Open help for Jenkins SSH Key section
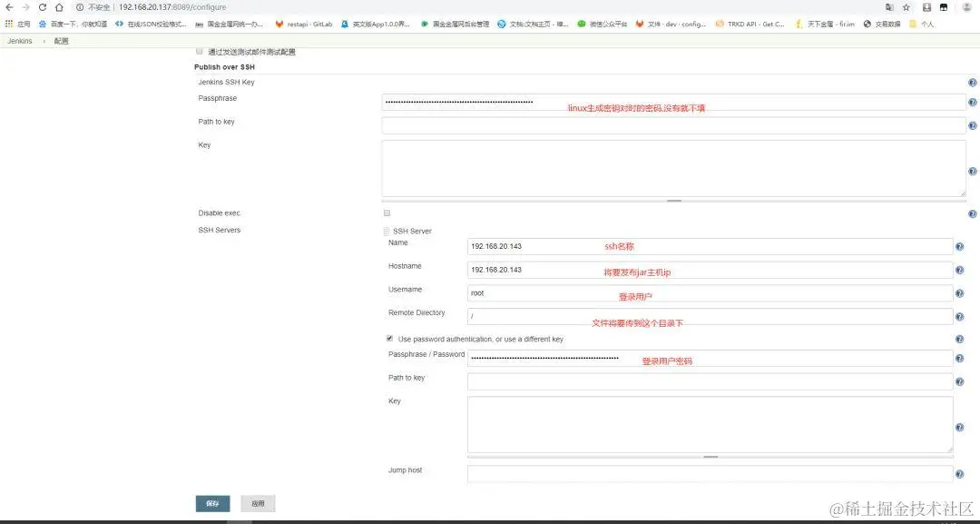 click(x=972, y=83)
